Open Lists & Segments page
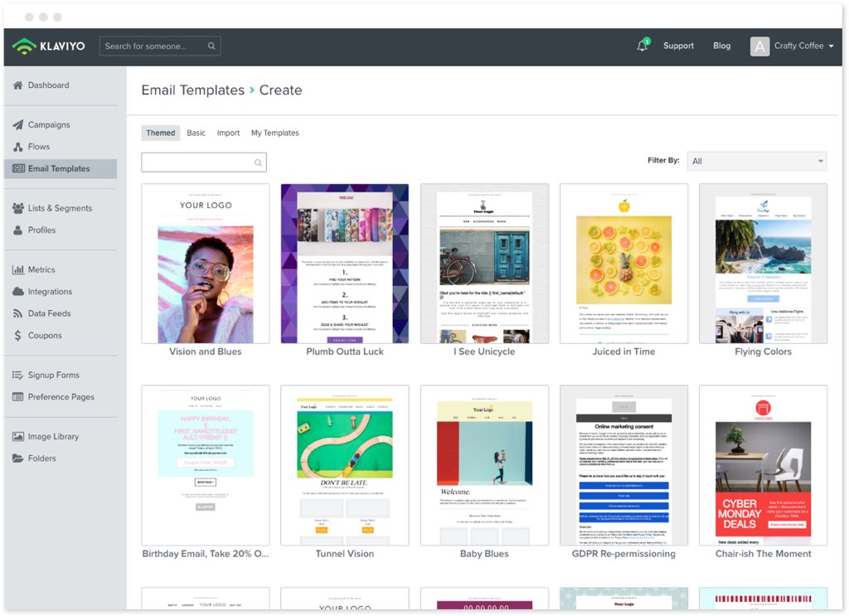The width and height of the screenshot is (849, 616). coord(60,208)
